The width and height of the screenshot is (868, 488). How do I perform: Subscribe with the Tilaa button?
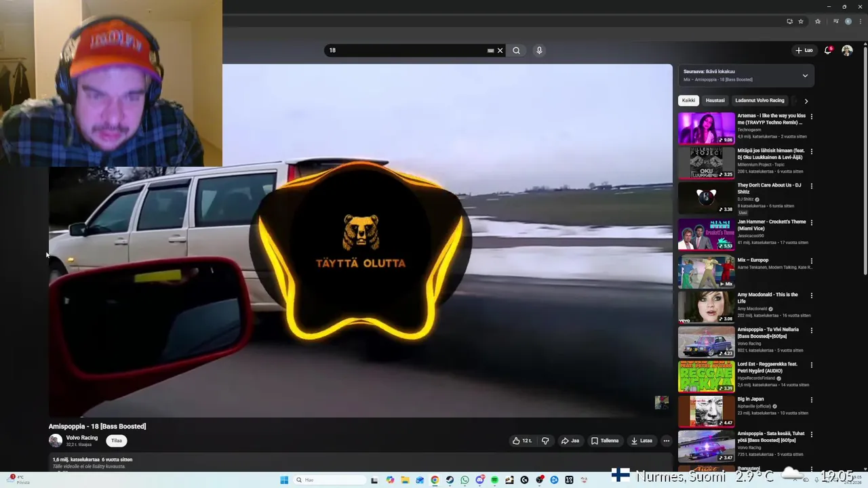pyautogui.click(x=117, y=441)
